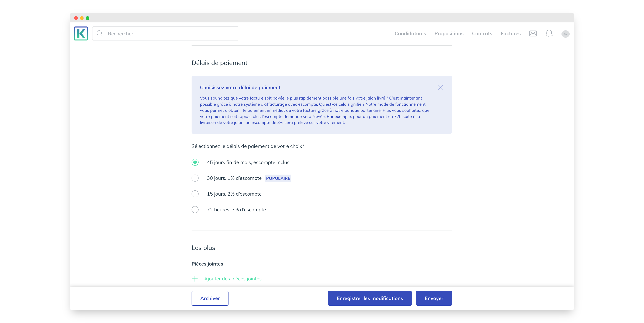
Task: Click the plus icon for attachments
Action: (195, 279)
